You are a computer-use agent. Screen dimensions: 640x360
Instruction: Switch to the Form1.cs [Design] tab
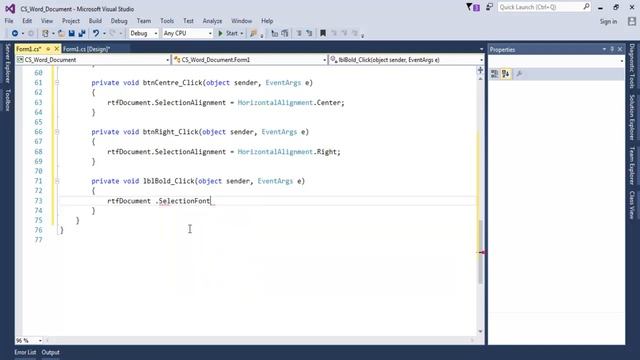87,49
